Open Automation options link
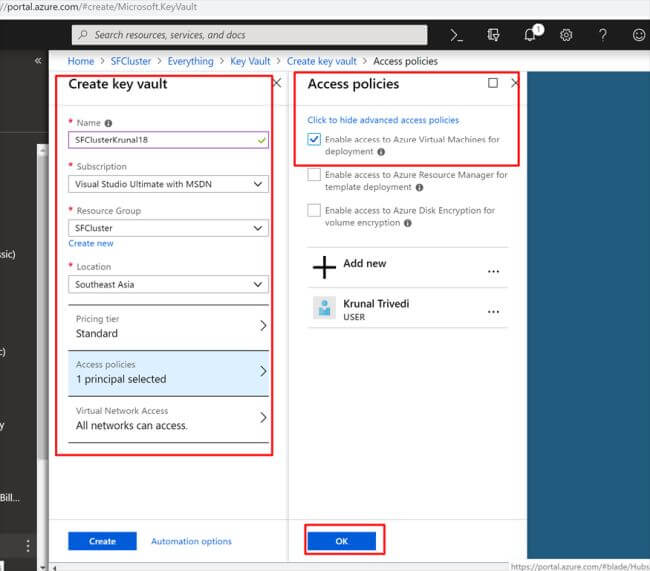650x571 pixels. pyautogui.click(x=191, y=541)
